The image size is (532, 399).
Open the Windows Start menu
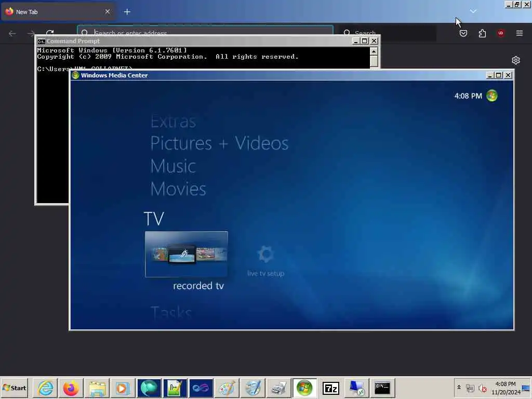coord(14,388)
